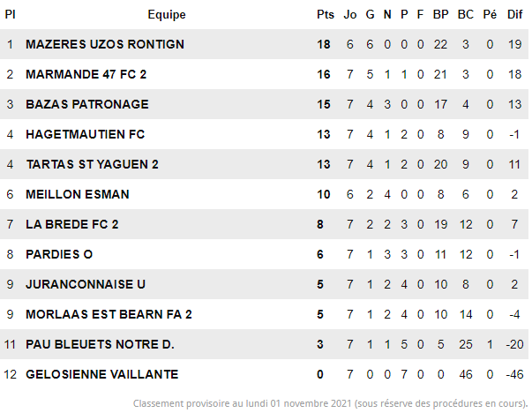Click the JURANCONNAISE U team name
Image resolution: width=532 pixels, height=413 pixels.
point(86,284)
